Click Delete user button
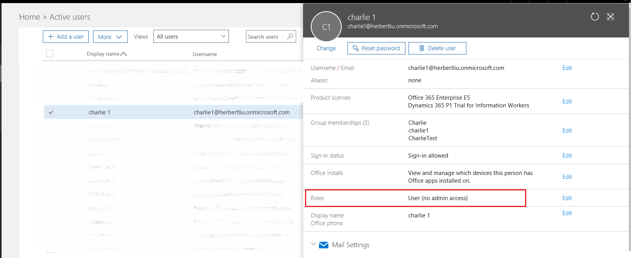 (x=437, y=48)
